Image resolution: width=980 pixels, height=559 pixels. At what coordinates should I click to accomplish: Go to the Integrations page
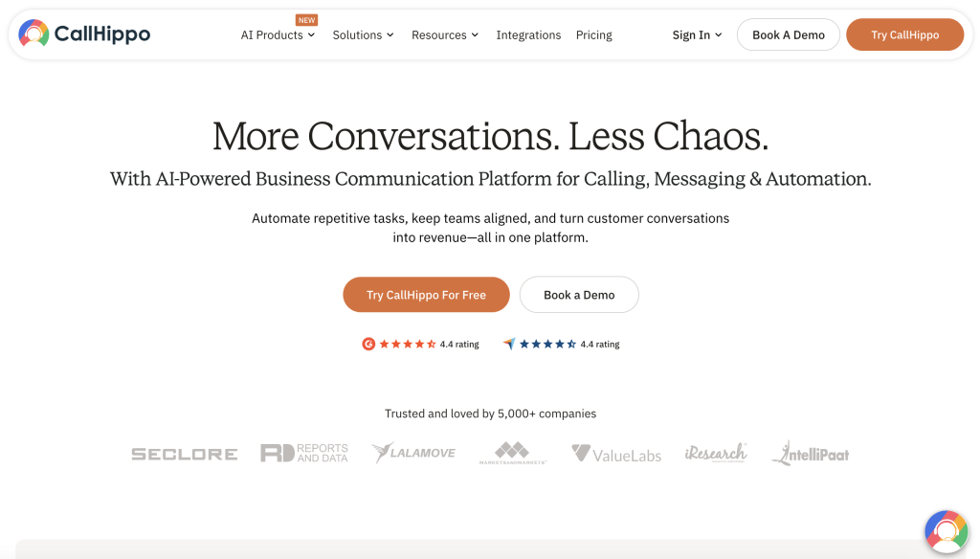pyautogui.click(x=528, y=35)
